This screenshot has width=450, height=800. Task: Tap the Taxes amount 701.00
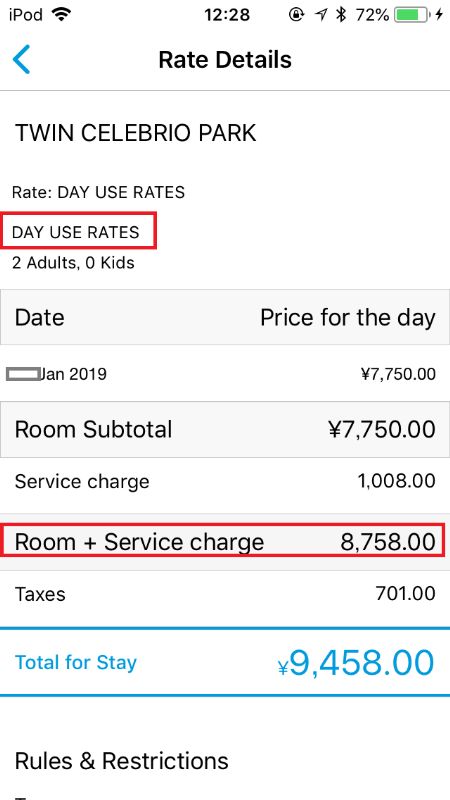pyautogui.click(x=405, y=594)
